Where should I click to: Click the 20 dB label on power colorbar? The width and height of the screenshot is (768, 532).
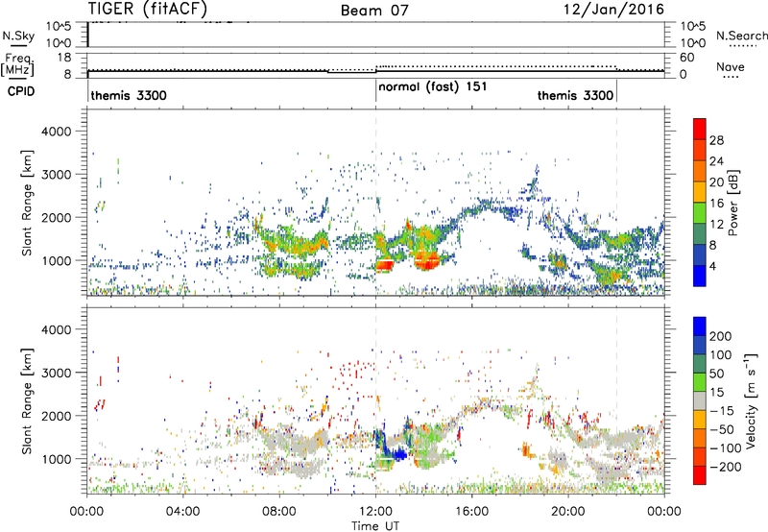[716, 182]
